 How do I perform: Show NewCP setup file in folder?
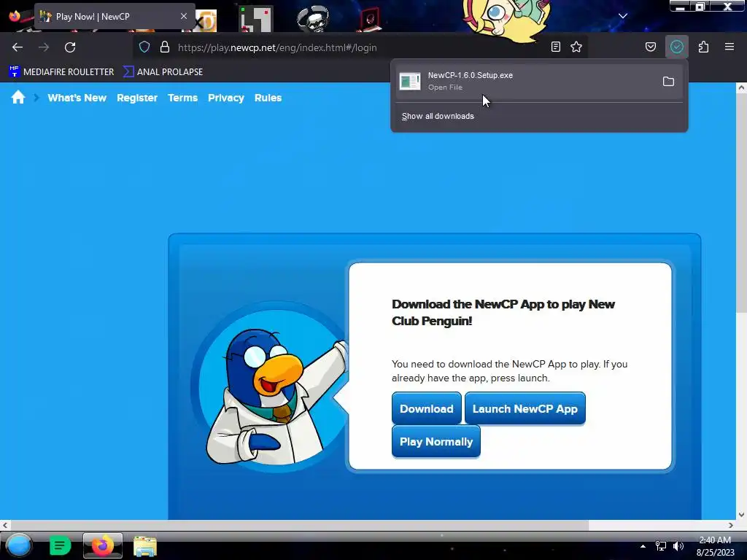[x=668, y=82]
